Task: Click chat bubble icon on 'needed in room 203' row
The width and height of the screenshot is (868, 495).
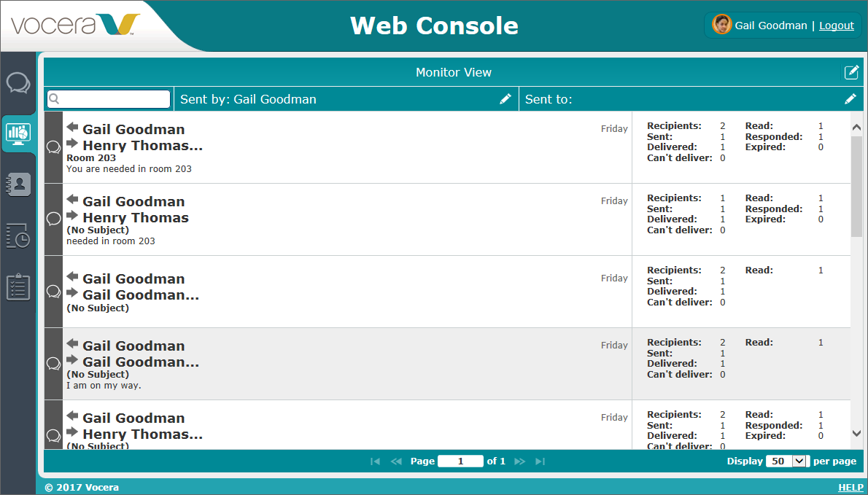Action: 54,219
